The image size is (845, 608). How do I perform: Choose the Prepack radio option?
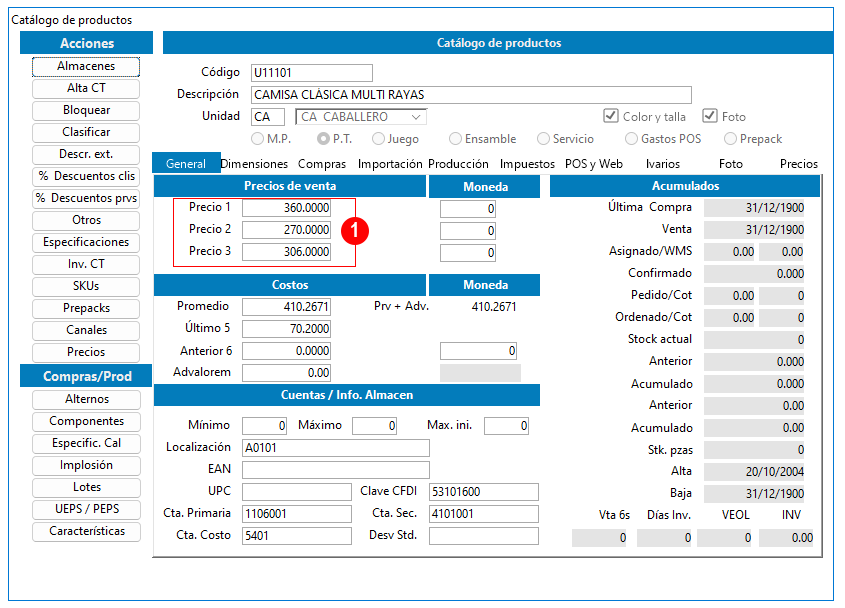[x=730, y=139]
